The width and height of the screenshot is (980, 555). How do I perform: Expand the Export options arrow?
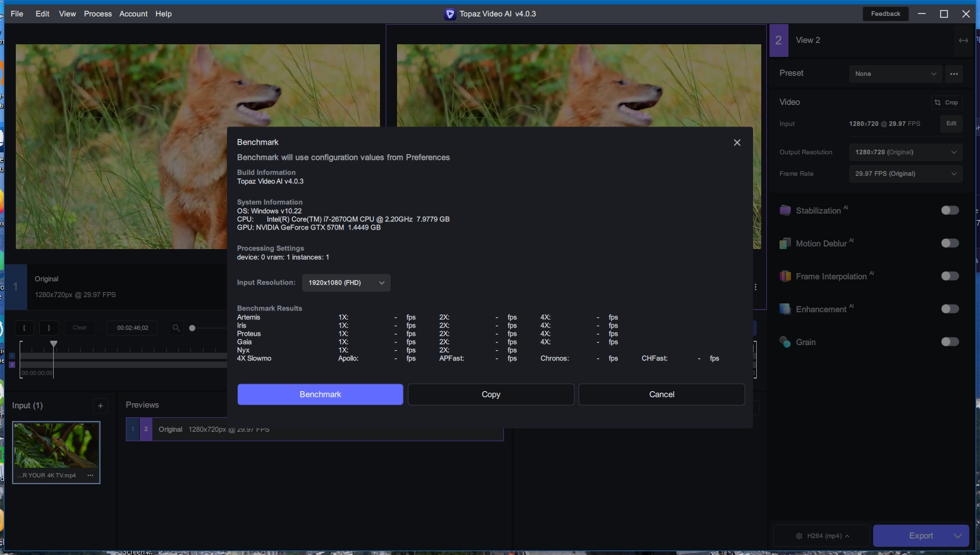tap(958, 536)
